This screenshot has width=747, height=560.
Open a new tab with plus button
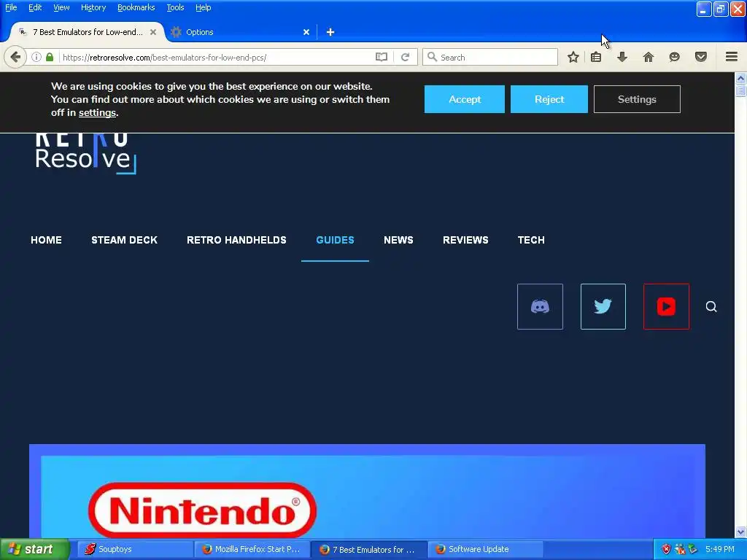click(x=330, y=32)
